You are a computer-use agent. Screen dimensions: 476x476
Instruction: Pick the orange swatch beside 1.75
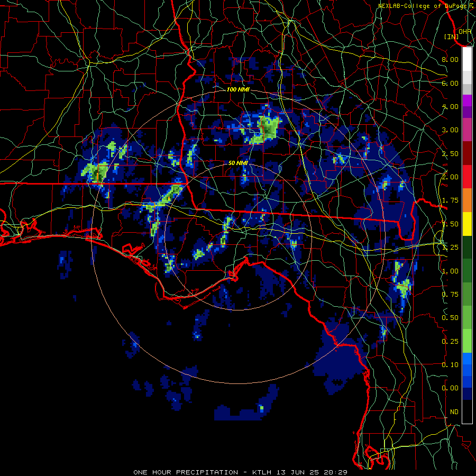point(467,200)
